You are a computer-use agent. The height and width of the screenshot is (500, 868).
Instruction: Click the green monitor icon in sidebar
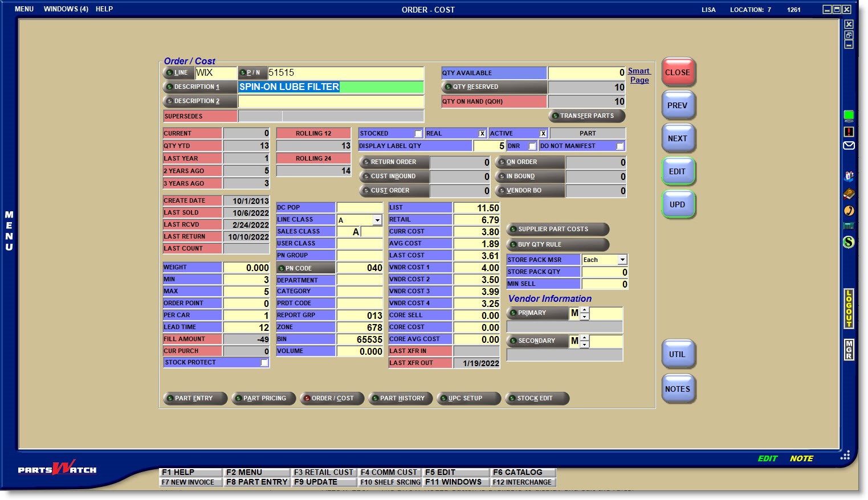[849, 116]
